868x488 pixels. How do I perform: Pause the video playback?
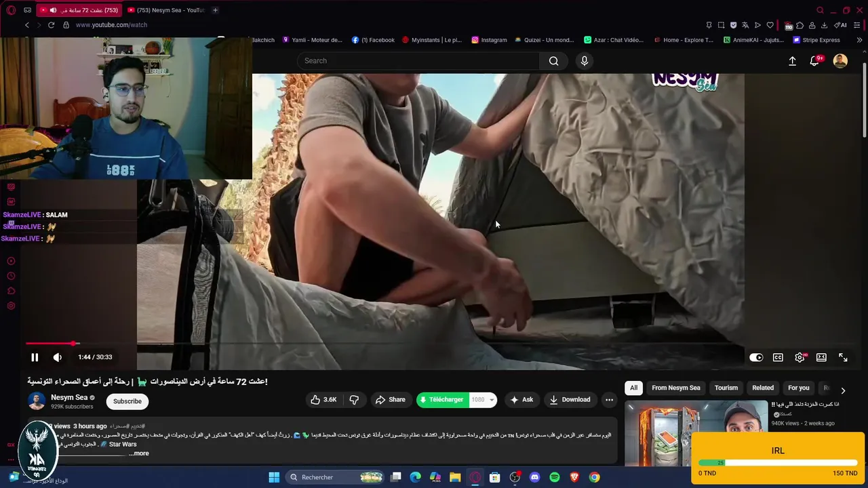point(35,357)
